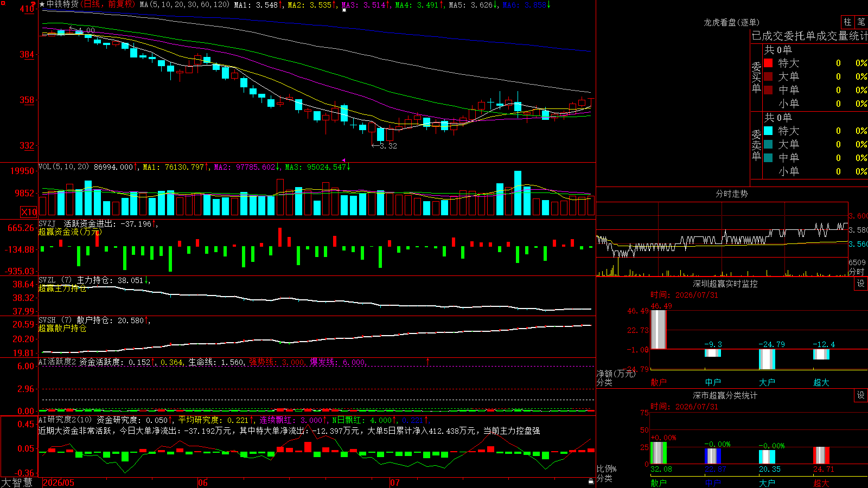The height and width of the screenshot is (488, 868).
Task: Click the 中户 percentage bar labeled 22.87
Action: tap(713, 456)
